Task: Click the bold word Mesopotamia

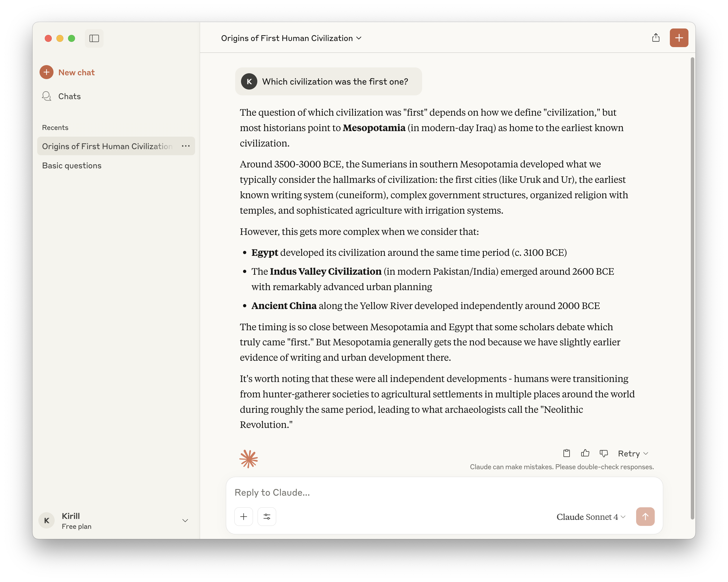Action: pos(374,128)
